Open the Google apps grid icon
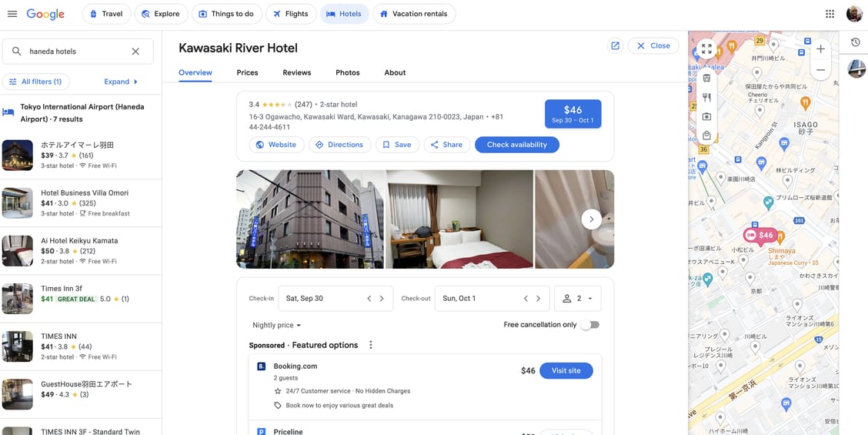868x435 pixels. coord(830,14)
